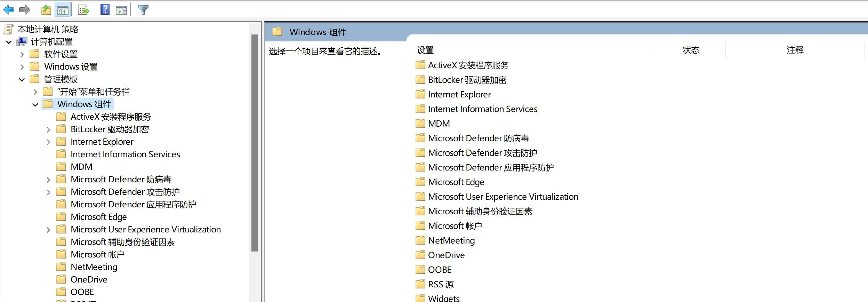Sort by the 注释 column header

[x=795, y=50]
